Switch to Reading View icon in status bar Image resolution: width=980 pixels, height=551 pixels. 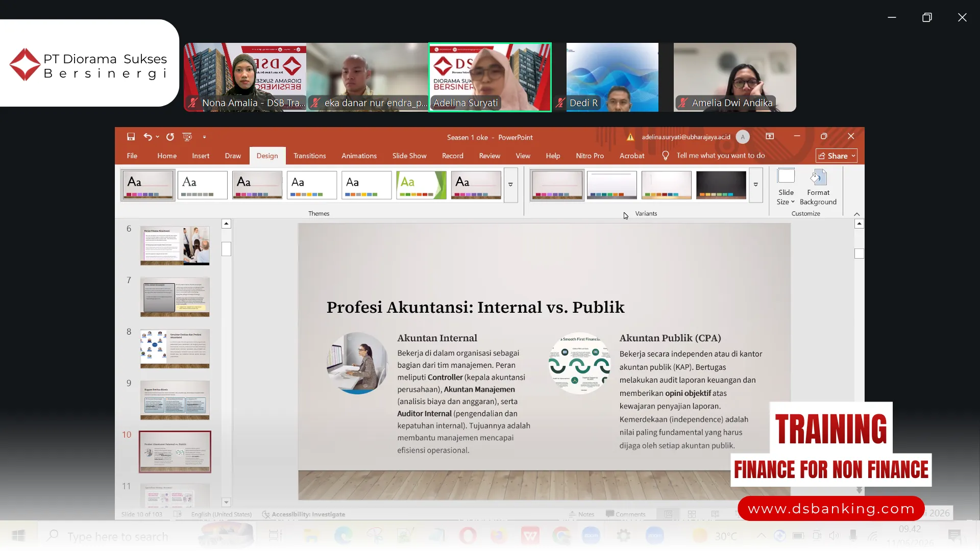tap(715, 514)
